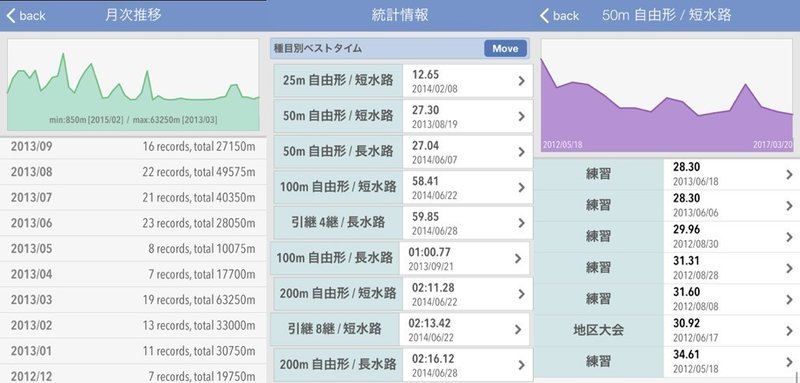800x383 pixels.
Task: Tap the 25m 自由形 / 短水路 event label
Action: [x=338, y=81]
